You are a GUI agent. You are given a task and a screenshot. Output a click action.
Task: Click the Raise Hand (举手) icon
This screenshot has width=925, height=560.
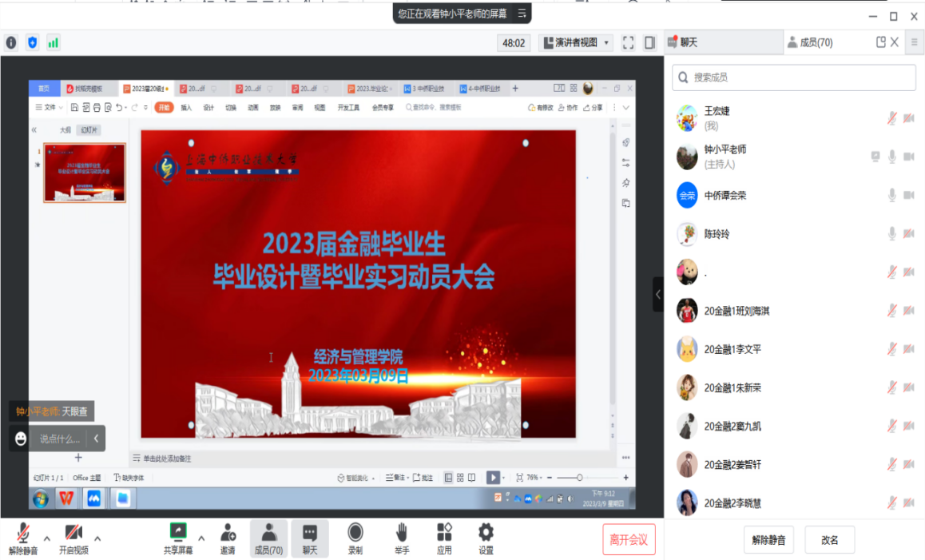click(x=402, y=538)
